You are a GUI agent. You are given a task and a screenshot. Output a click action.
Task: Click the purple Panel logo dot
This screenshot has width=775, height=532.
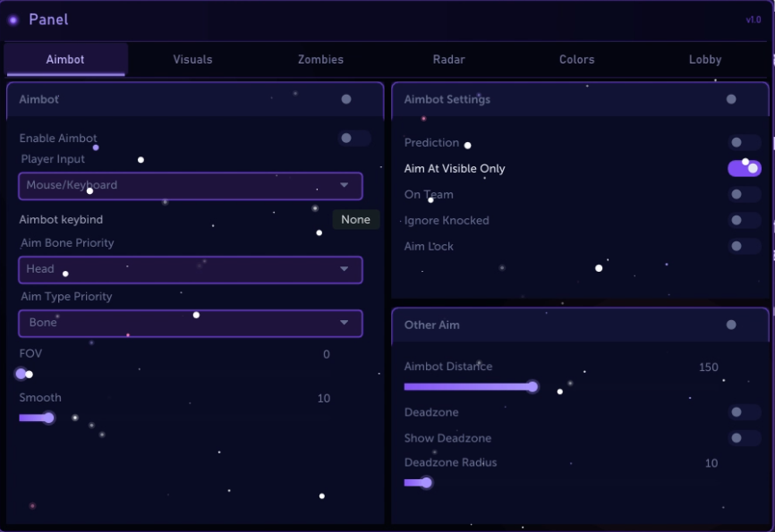(13, 20)
